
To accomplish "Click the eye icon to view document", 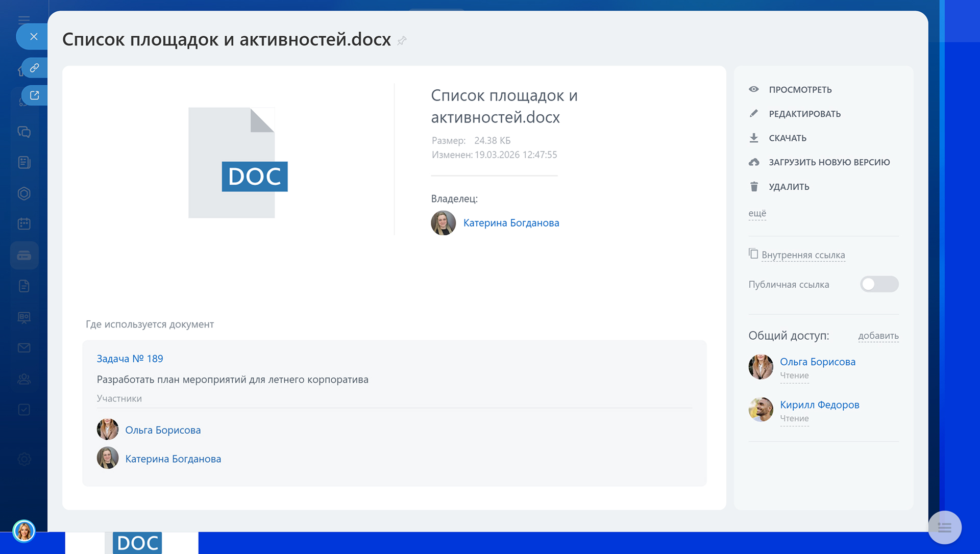I will click(753, 89).
